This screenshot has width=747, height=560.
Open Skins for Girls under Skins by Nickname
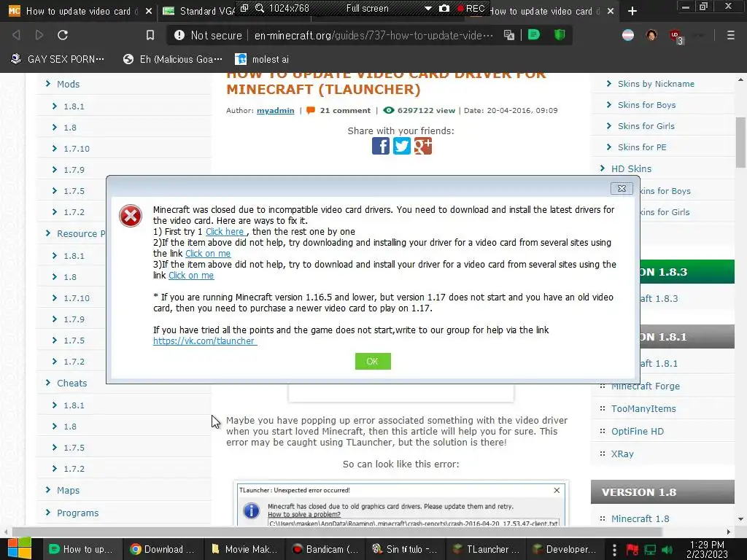[646, 126]
